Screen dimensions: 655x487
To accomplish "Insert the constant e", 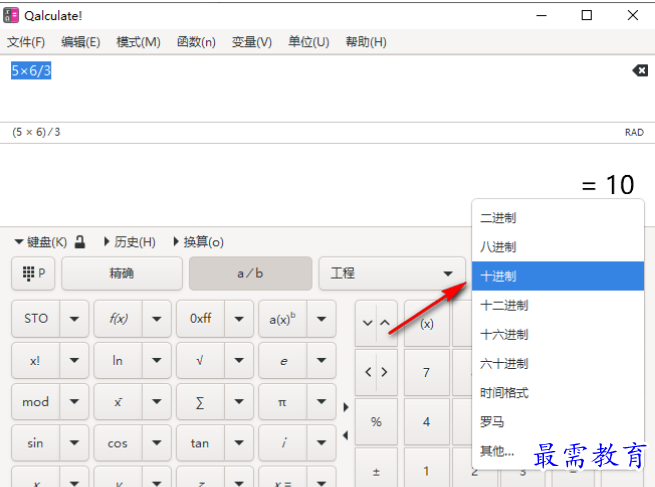I will tap(283, 360).
